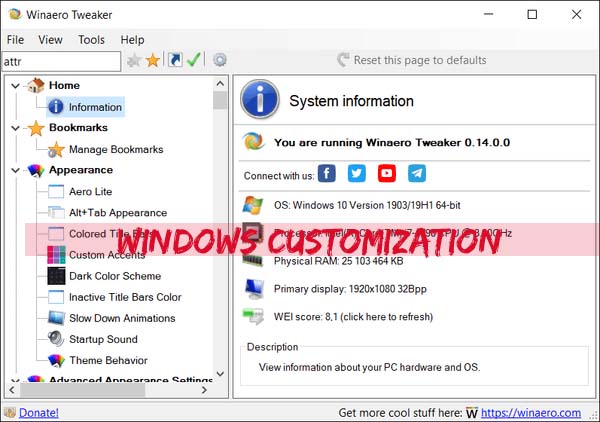Click OS: Windows 10 Version 1903 text
Image resolution: width=600 pixels, height=422 pixels.
(367, 205)
